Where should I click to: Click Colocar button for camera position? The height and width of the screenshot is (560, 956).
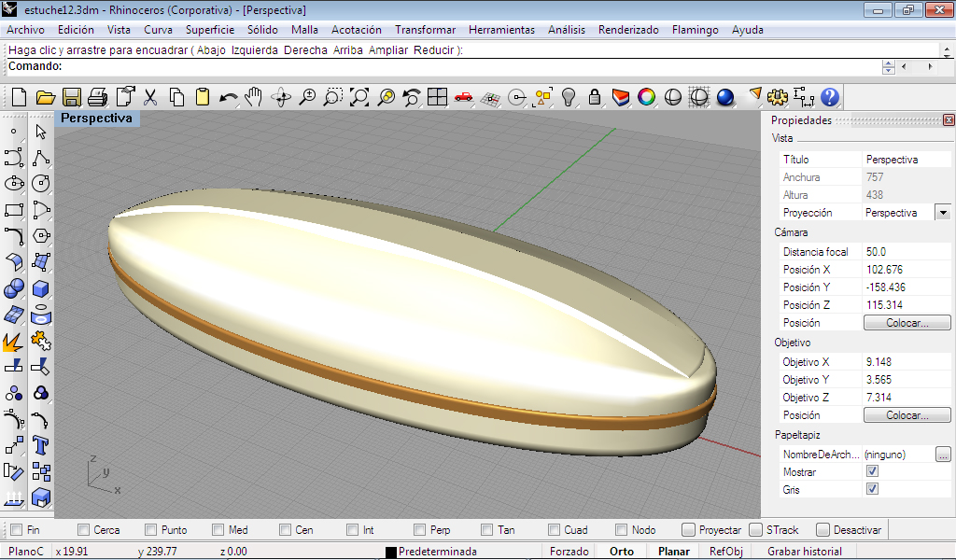(x=907, y=323)
